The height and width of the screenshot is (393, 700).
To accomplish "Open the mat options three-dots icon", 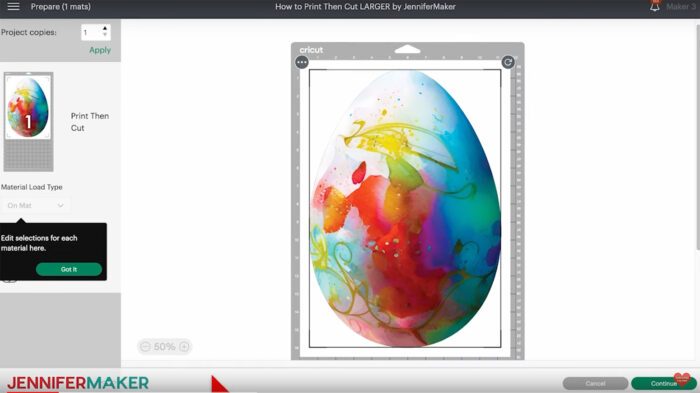I will (302, 63).
